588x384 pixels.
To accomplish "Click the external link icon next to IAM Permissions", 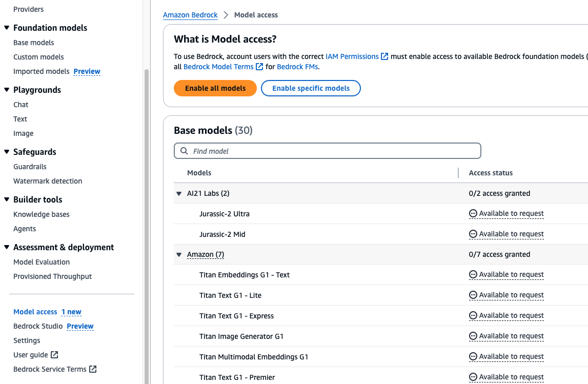I will (x=385, y=56).
